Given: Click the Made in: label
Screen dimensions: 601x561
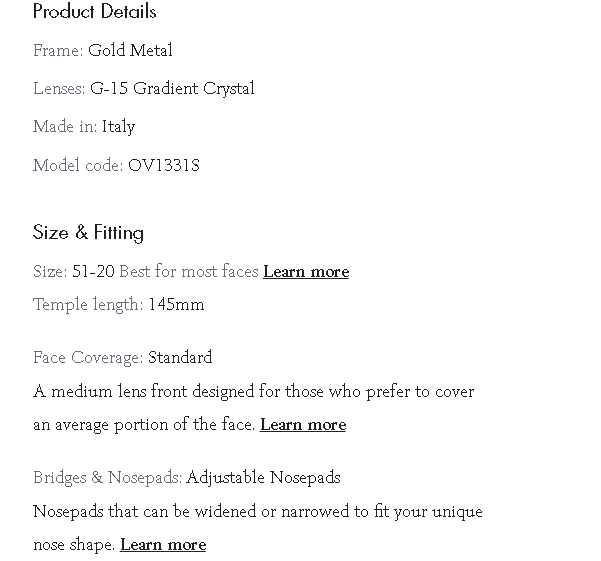Looking at the screenshot, I should 65,127.
